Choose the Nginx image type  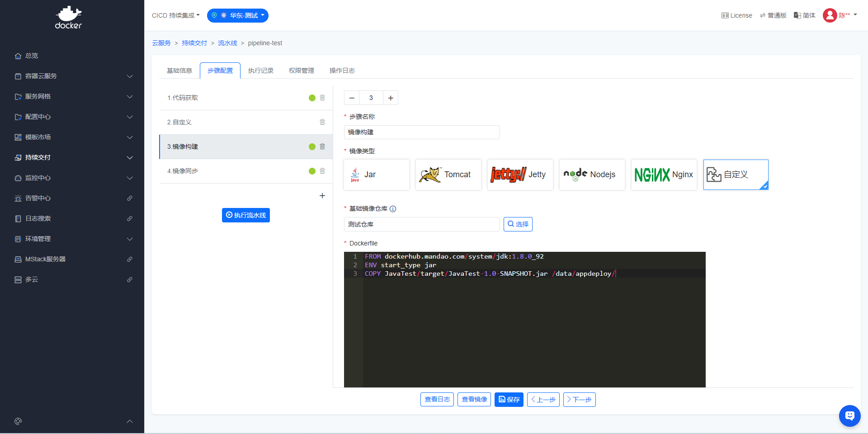[664, 175]
